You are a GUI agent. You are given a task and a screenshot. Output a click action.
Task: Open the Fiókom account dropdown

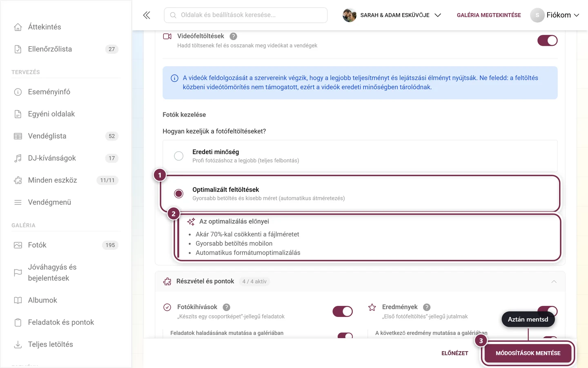pyautogui.click(x=555, y=15)
